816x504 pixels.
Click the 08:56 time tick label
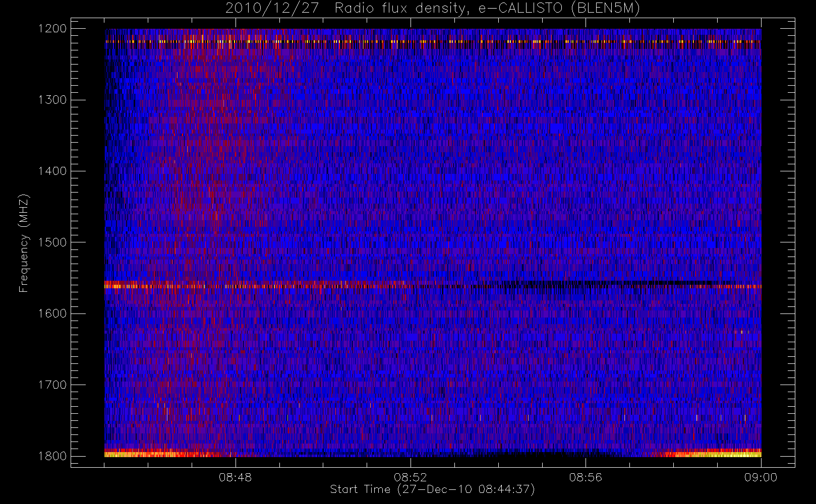[x=586, y=477]
